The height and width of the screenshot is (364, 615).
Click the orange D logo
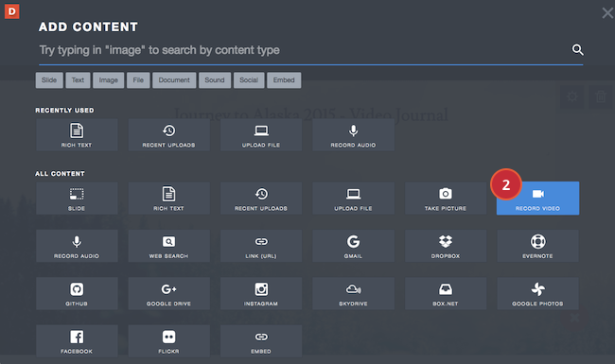coord(12,11)
